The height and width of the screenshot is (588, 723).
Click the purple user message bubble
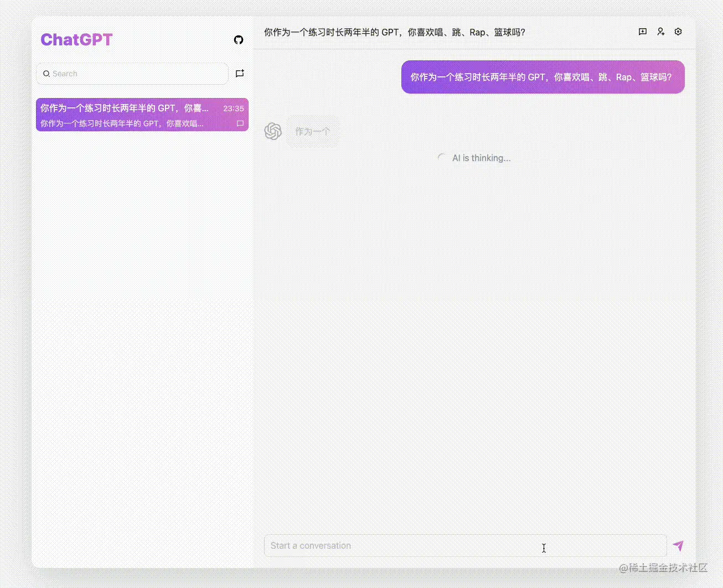point(543,77)
